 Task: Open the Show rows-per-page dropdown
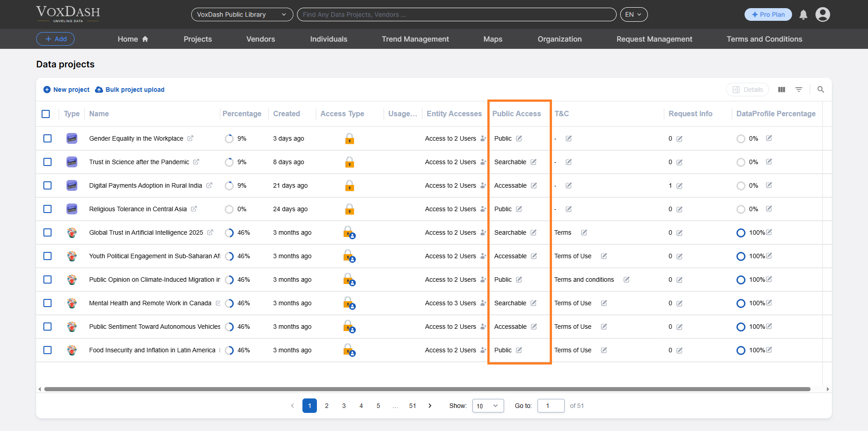(488, 406)
